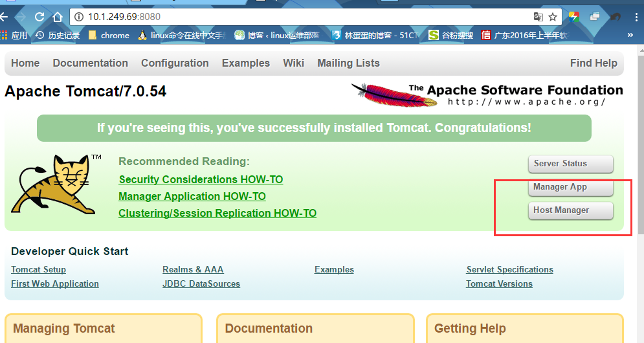
Task: Open the 应用 apps bookmark
Action: point(14,36)
